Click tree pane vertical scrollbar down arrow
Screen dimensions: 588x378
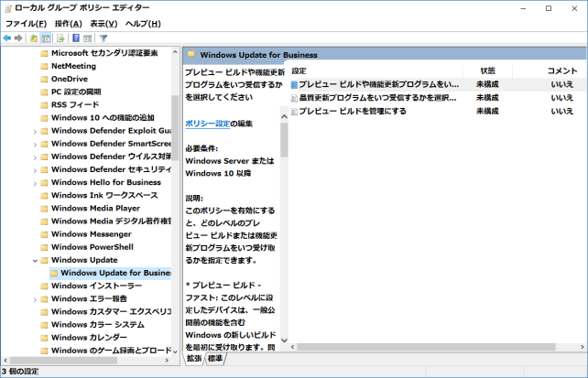click(x=175, y=351)
